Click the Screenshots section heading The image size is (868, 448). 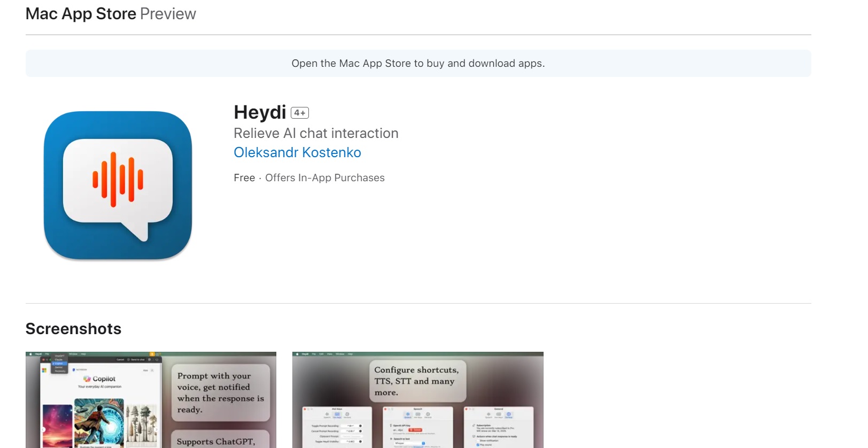pyautogui.click(x=73, y=329)
